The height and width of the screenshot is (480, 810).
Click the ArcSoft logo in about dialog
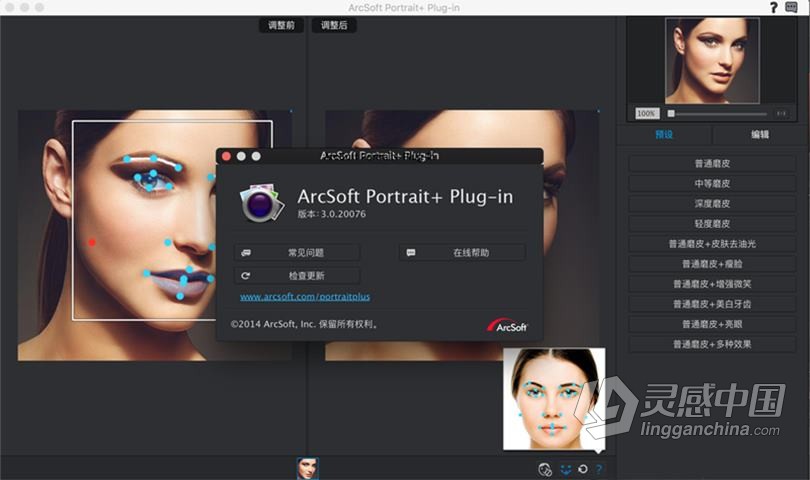pos(507,325)
